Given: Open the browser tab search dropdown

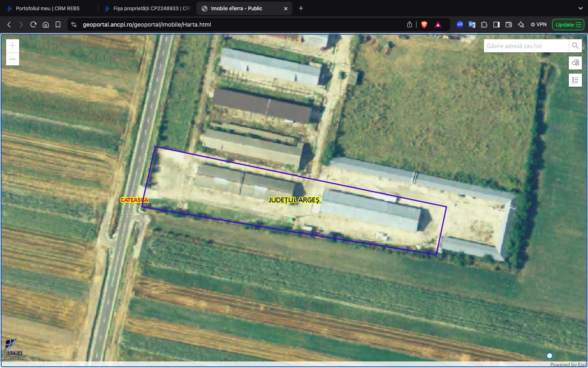Looking at the screenshot, I should pyautogui.click(x=580, y=8).
